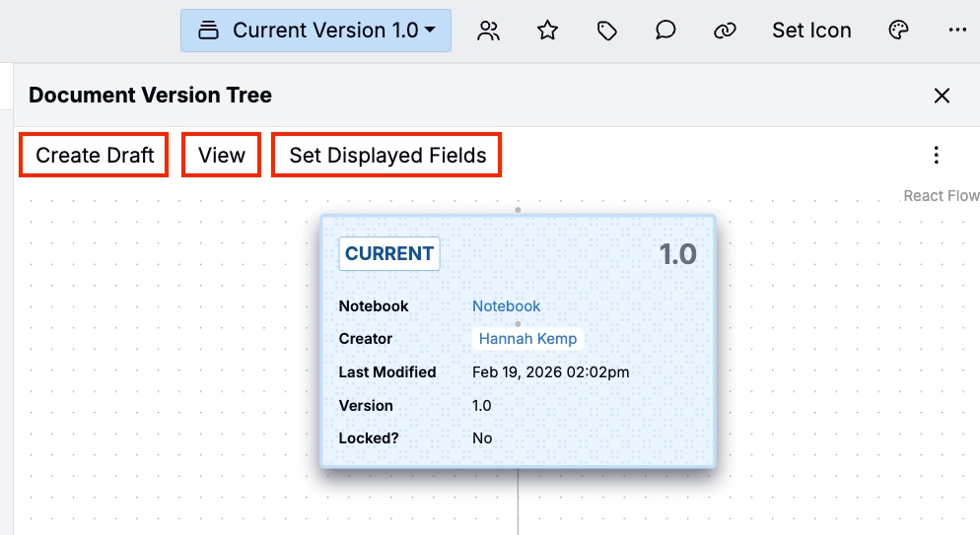Click the Create Draft button
The height and width of the screenshot is (535, 980).
(95, 156)
